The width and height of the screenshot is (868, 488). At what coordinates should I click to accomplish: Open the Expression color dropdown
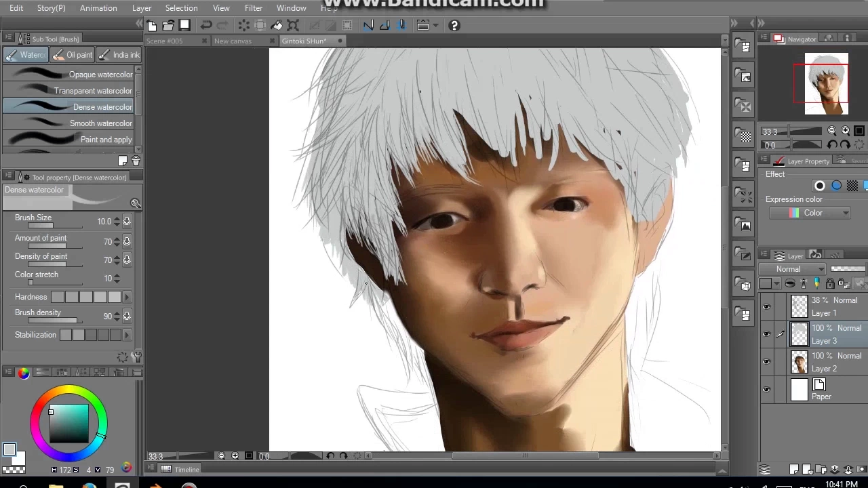pos(810,213)
